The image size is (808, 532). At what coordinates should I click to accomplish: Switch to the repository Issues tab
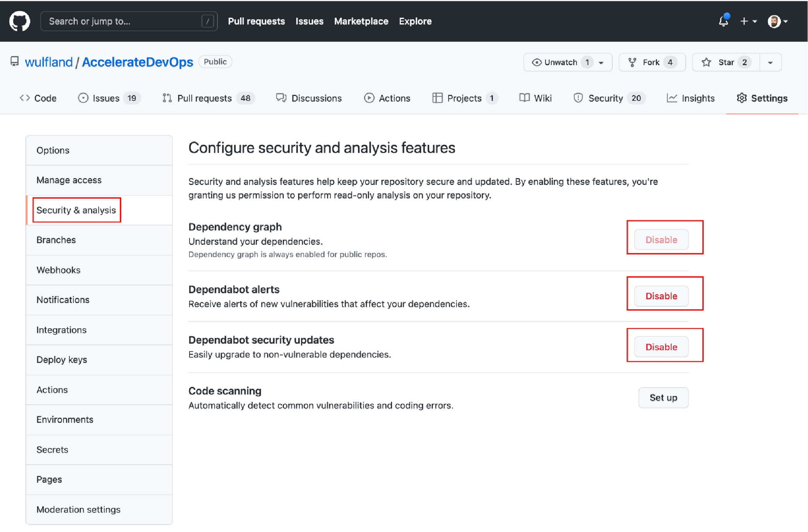[x=109, y=98]
